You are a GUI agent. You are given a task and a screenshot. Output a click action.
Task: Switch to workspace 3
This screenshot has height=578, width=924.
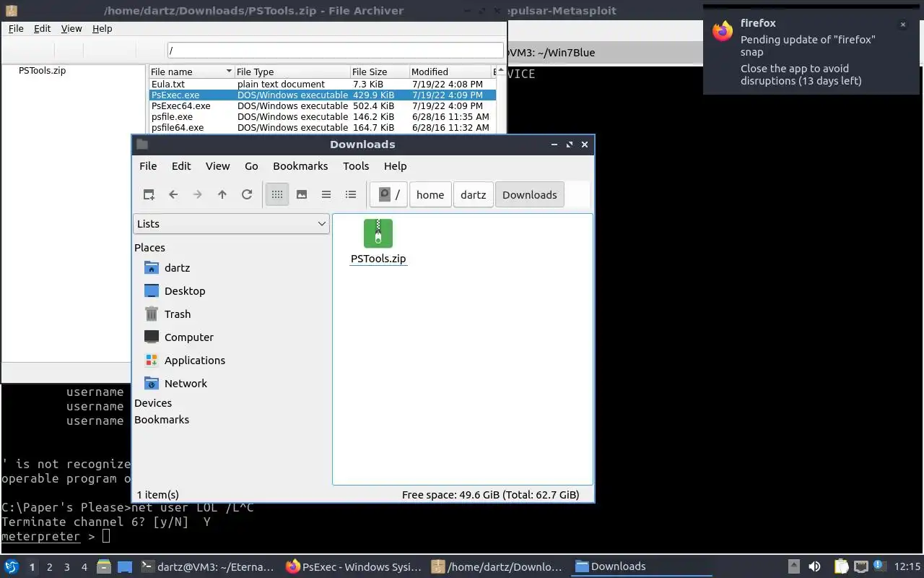pos(66,567)
